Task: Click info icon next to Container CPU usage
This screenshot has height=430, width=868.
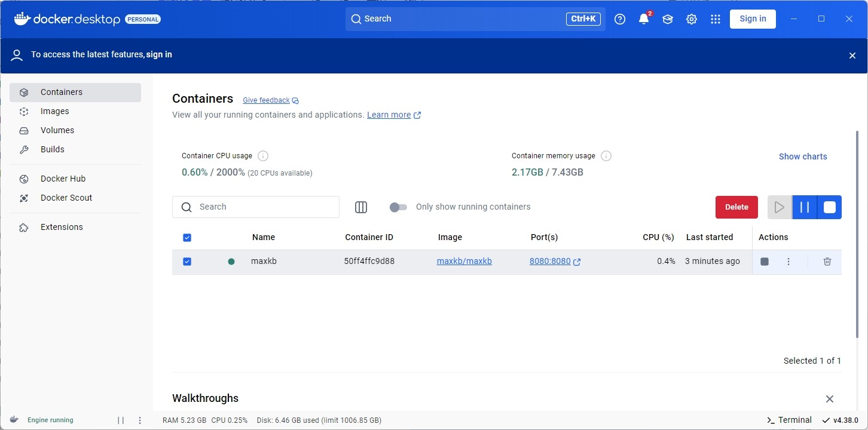Action: point(263,156)
